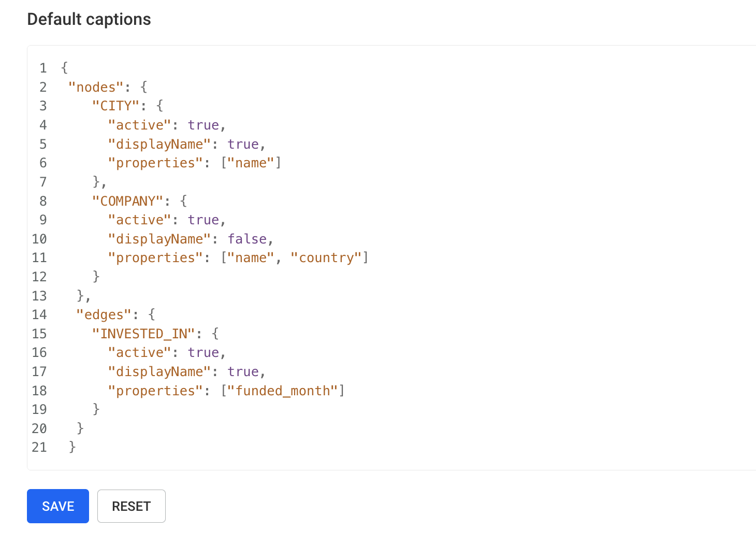The image size is (756, 545).
Task: Click the "properties" key on line 11
Action: click(x=156, y=257)
